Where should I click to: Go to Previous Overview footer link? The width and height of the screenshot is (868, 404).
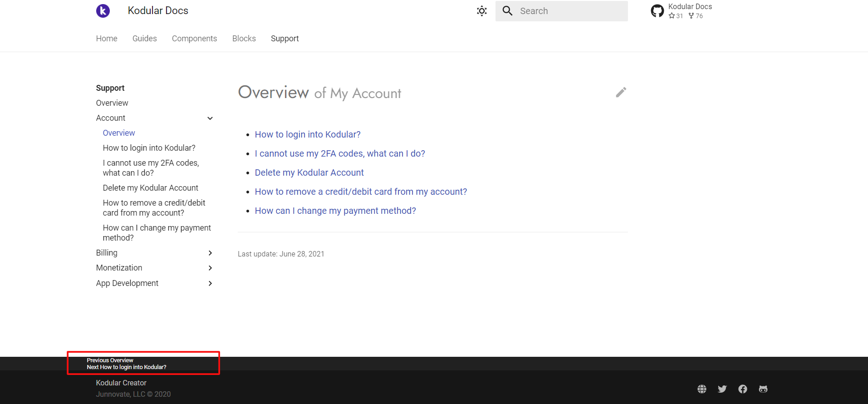pyautogui.click(x=110, y=360)
